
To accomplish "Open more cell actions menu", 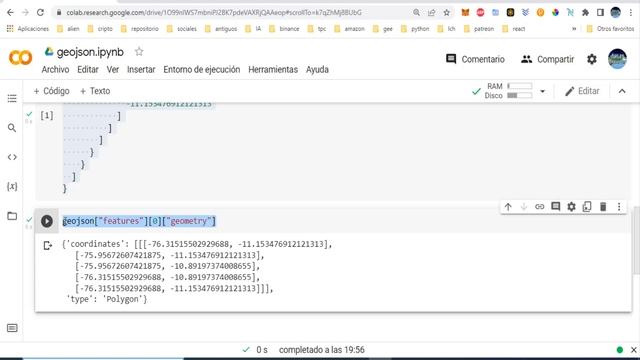I will [x=619, y=207].
